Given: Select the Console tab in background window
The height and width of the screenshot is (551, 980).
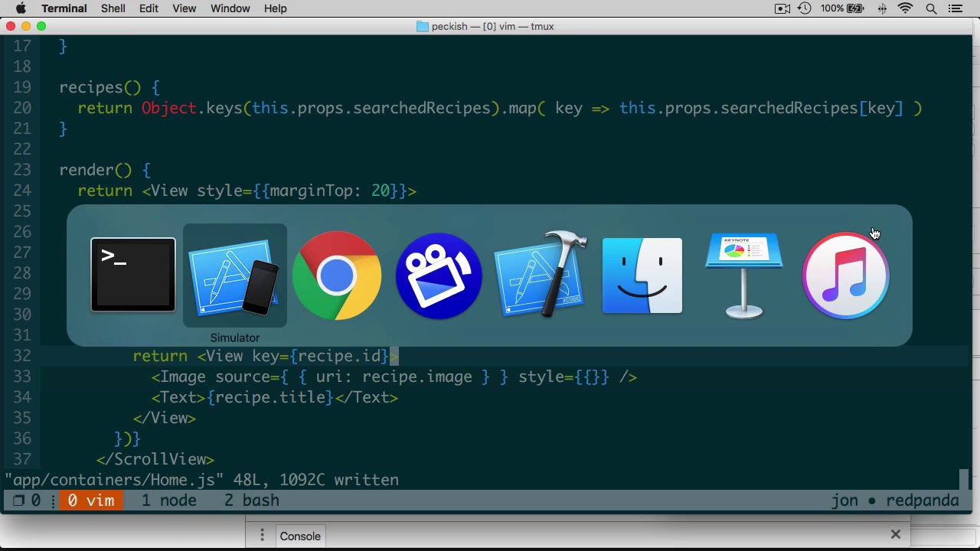Looking at the screenshot, I should tap(300, 536).
